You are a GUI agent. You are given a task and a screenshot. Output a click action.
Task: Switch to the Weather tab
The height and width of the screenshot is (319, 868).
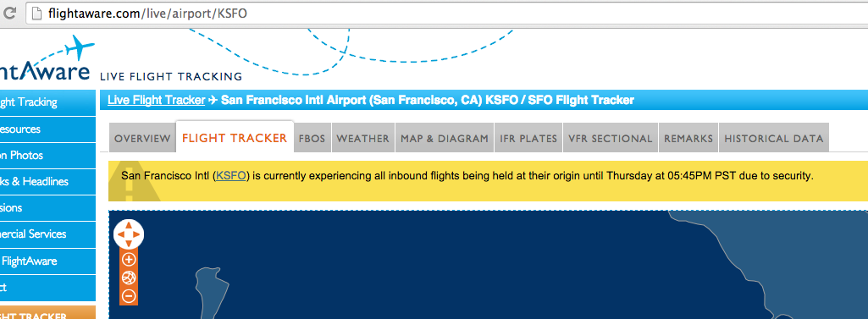[x=362, y=138]
